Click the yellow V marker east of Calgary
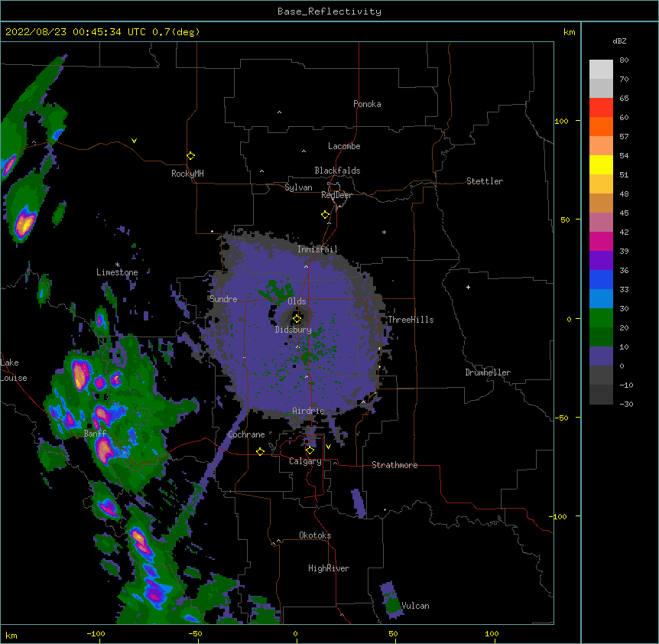The width and height of the screenshot is (659, 644). (328, 447)
